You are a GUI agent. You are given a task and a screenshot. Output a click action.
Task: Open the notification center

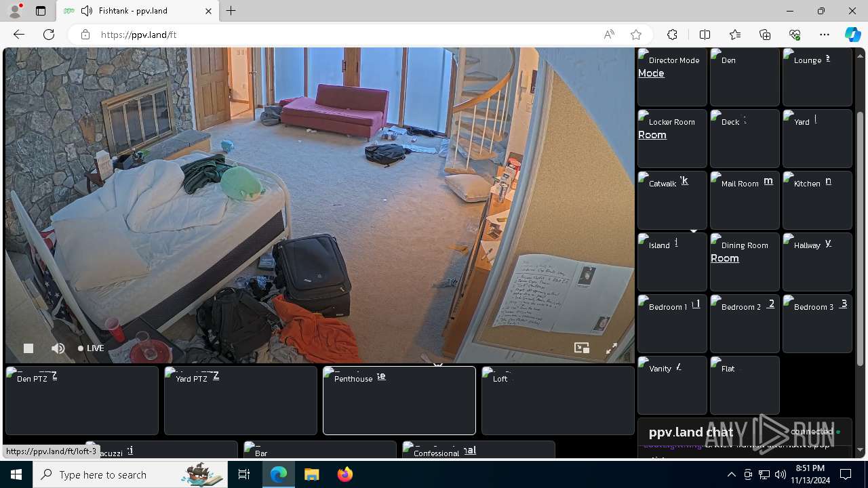(x=846, y=474)
